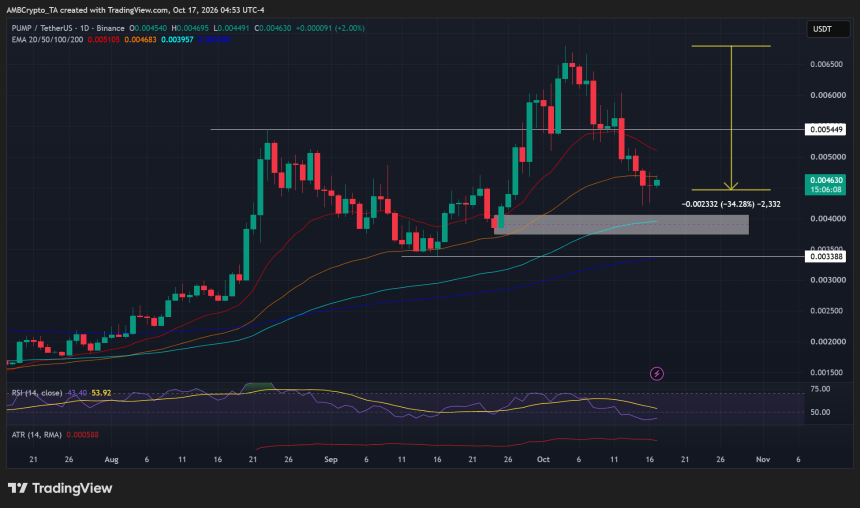
Task: Select the yellow price range measurement arrow
Action: (x=731, y=118)
